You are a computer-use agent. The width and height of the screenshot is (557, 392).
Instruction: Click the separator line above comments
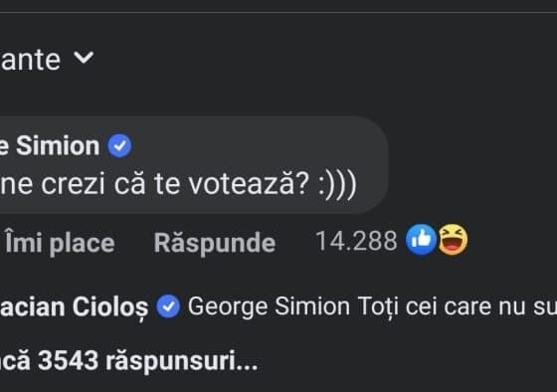pyautogui.click(x=278, y=13)
